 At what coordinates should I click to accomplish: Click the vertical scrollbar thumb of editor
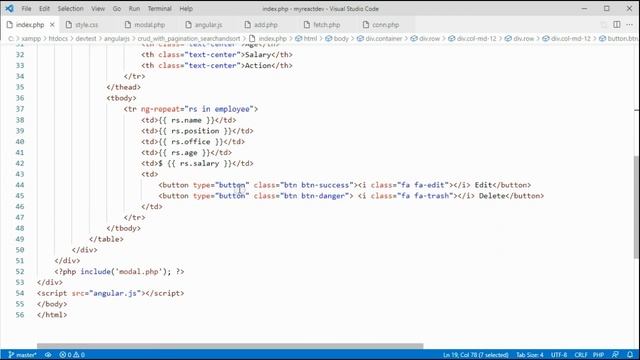point(636,207)
